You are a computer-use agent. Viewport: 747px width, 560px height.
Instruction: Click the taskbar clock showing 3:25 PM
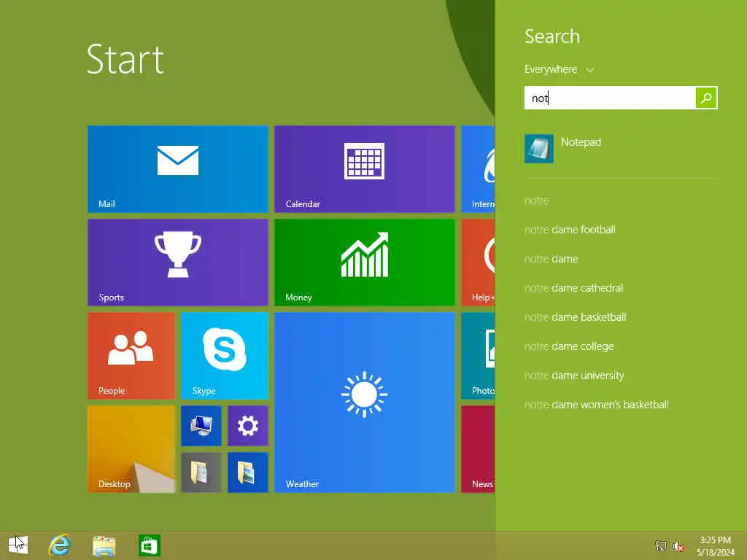[x=715, y=545]
